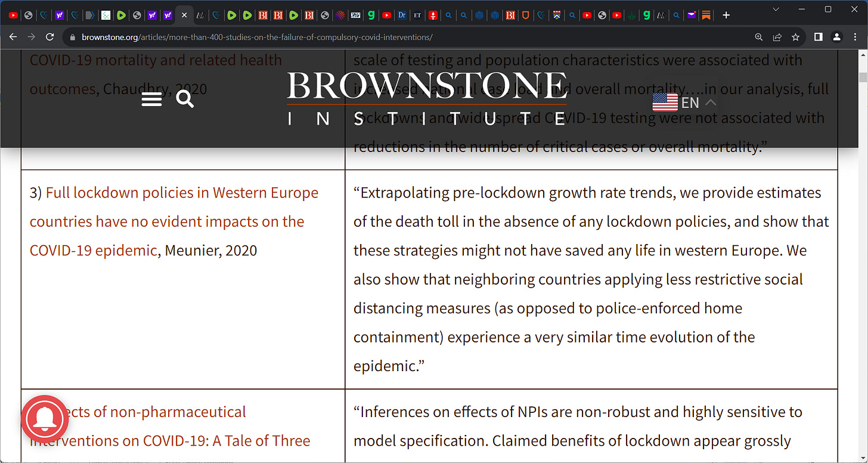Open the Brownstone hamburger menu

[x=151, y=99]
